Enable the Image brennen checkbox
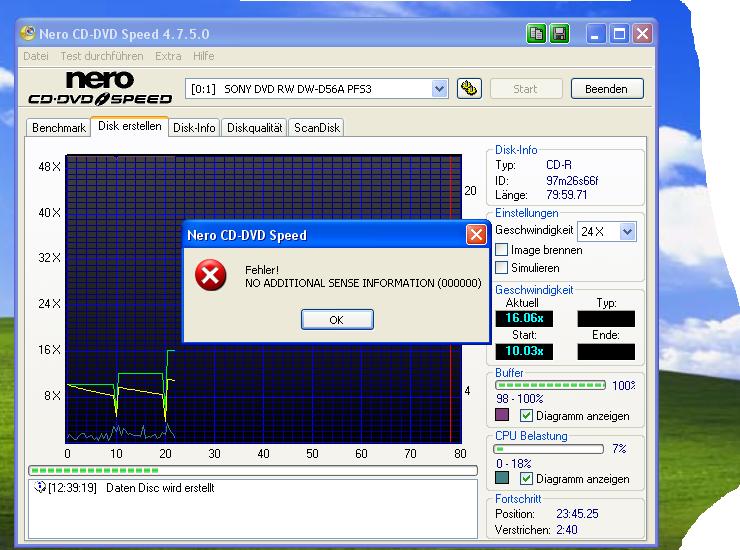Image resolution: width=740 pixels, height=550 pixels. pos(502,250)
